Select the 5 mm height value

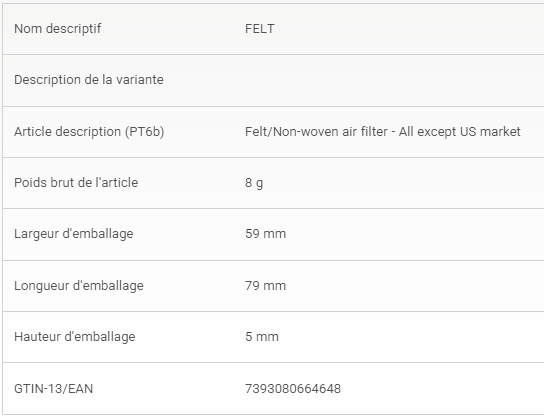click(262, 337)
